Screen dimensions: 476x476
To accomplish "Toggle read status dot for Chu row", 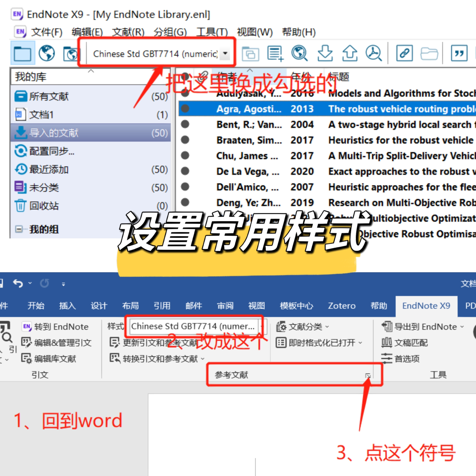I will (x=185, y=155).
